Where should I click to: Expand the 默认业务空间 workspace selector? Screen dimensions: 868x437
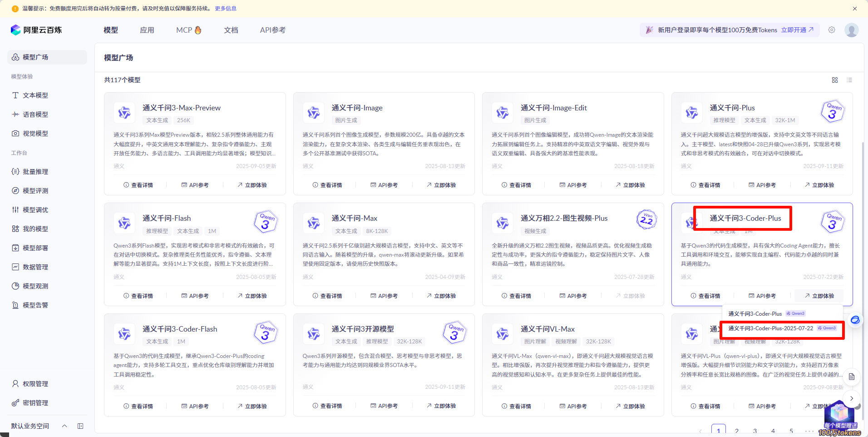(x=39, y=426)
